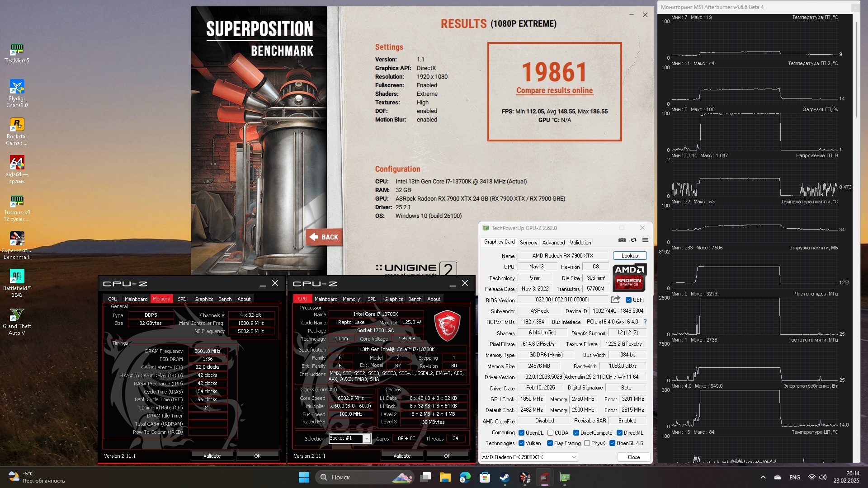Click OK in right CPU-Z window

point(447,456)
